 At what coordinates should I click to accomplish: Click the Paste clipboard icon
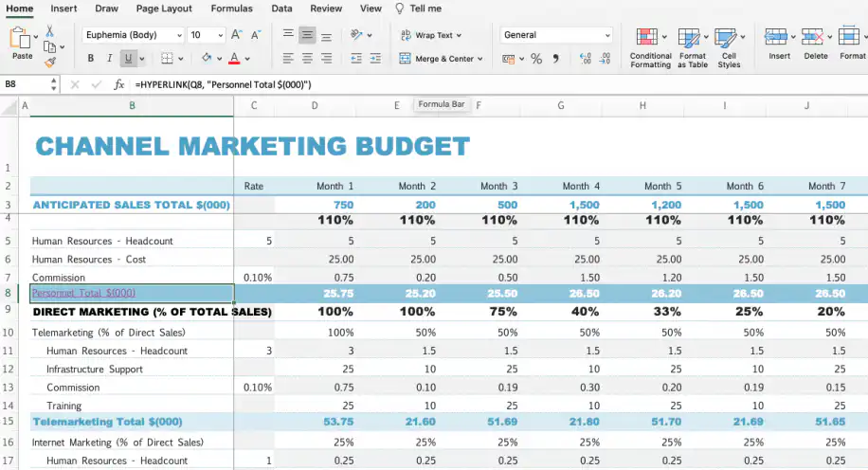click(21, 39)
